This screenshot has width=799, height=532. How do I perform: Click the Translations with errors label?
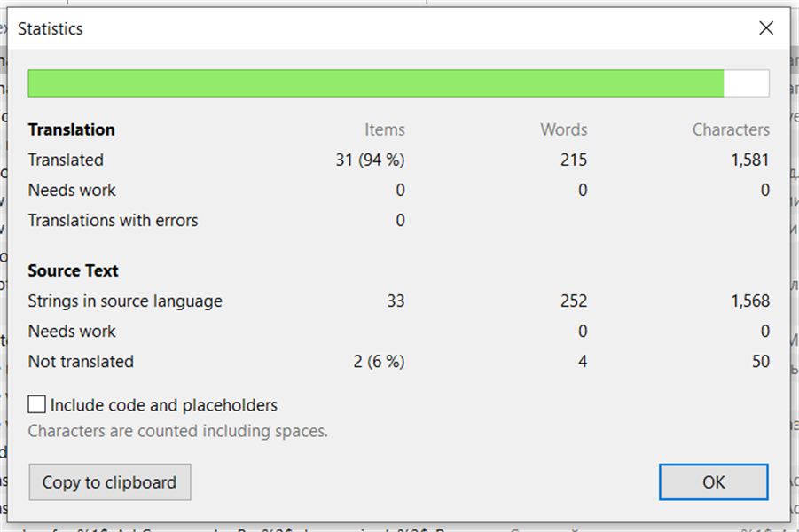point(113,221)
